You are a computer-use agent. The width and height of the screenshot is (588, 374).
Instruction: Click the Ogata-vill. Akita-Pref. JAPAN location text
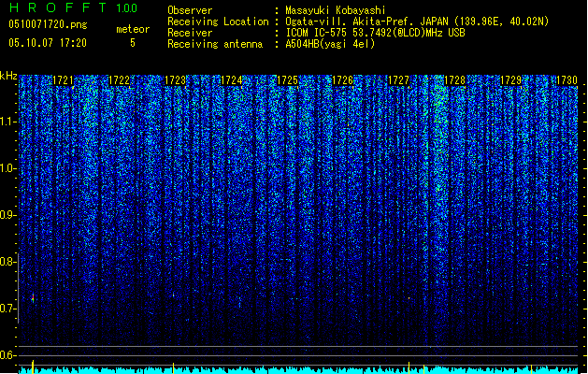tap(417, 22)
